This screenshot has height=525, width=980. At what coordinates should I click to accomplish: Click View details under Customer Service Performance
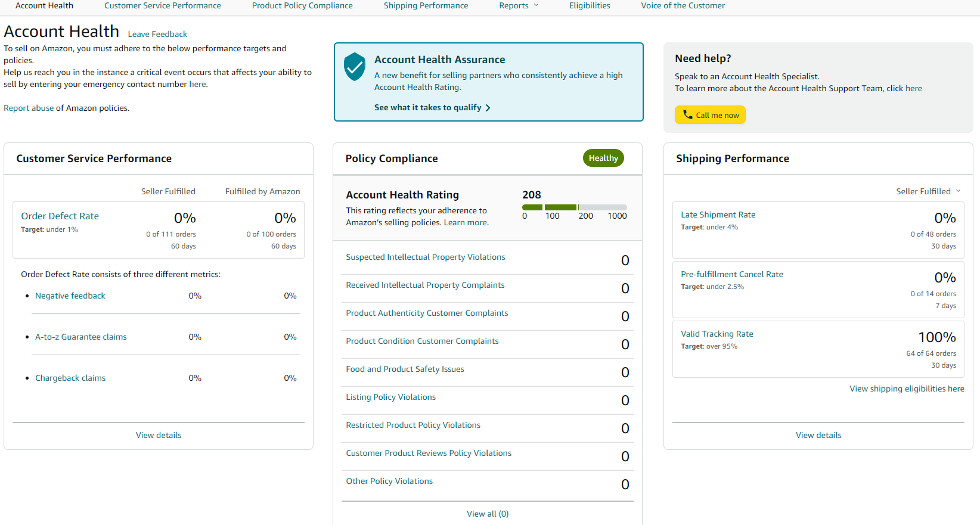click(x=159, y=435)
